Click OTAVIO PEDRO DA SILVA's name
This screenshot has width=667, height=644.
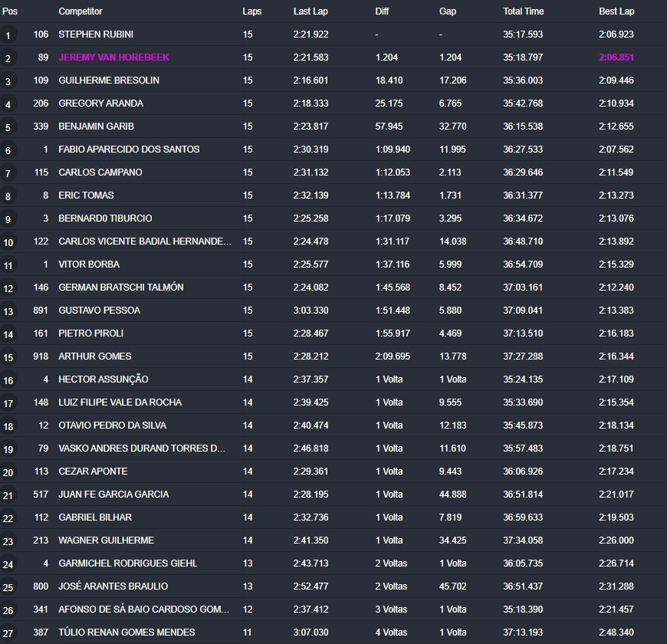tap(112, 425)
